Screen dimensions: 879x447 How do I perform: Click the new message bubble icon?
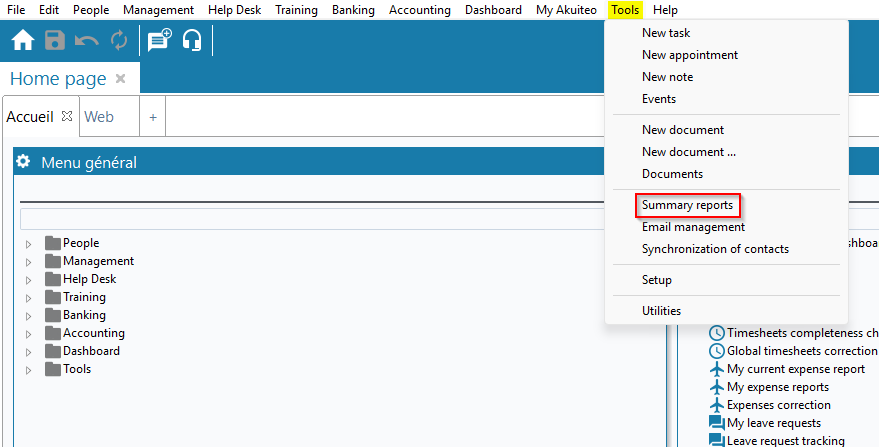coord(159,41)
